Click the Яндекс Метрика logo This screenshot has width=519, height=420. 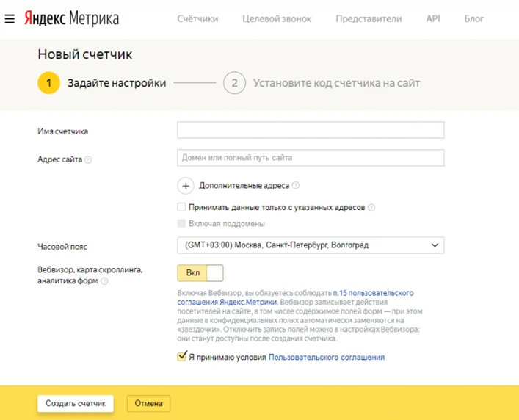click(70, 18)
